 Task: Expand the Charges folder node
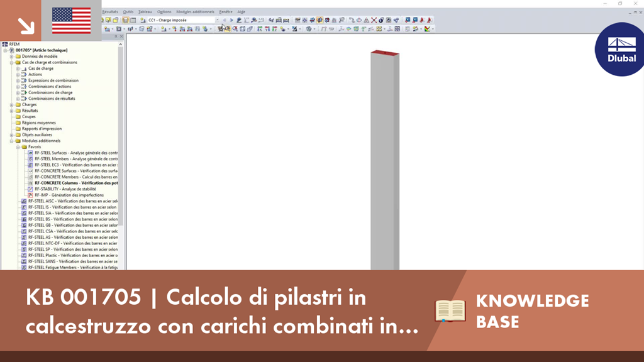[x=12, y=105]
